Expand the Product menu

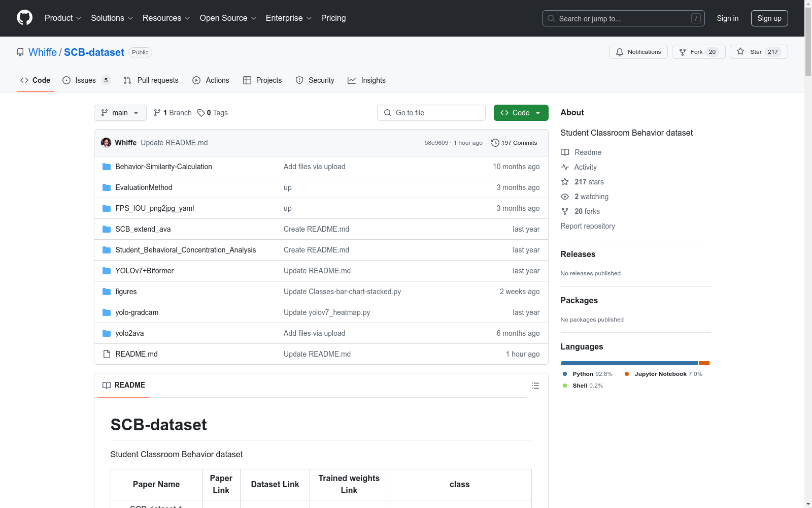click(63, 18)
